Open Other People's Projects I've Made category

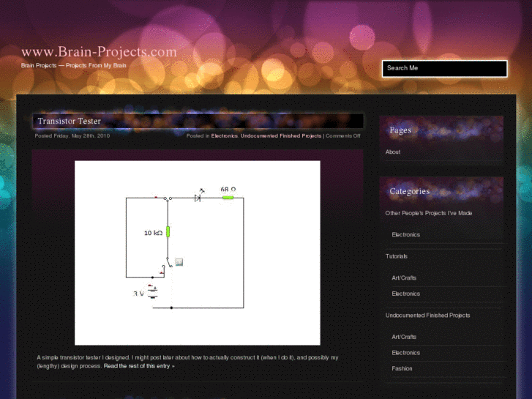click(x=429, y=213)
